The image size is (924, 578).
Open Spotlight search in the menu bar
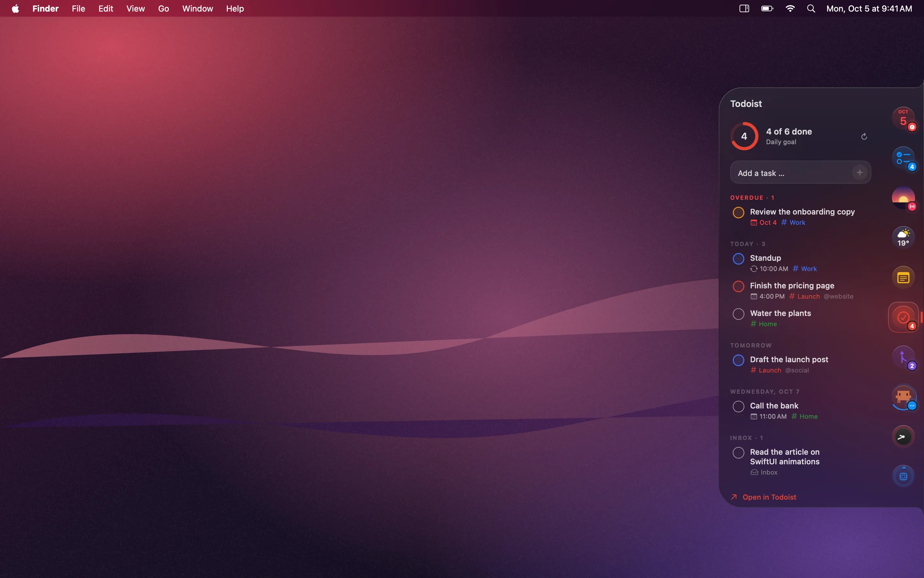tap(811, 8)
